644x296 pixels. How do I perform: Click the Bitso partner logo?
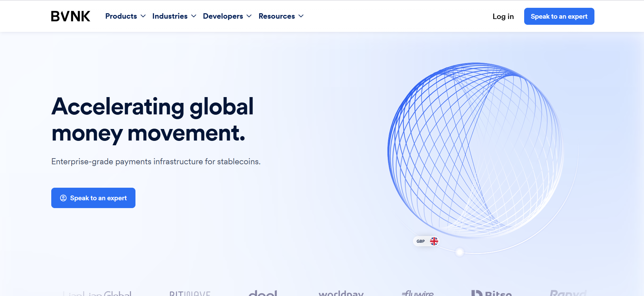492,293
